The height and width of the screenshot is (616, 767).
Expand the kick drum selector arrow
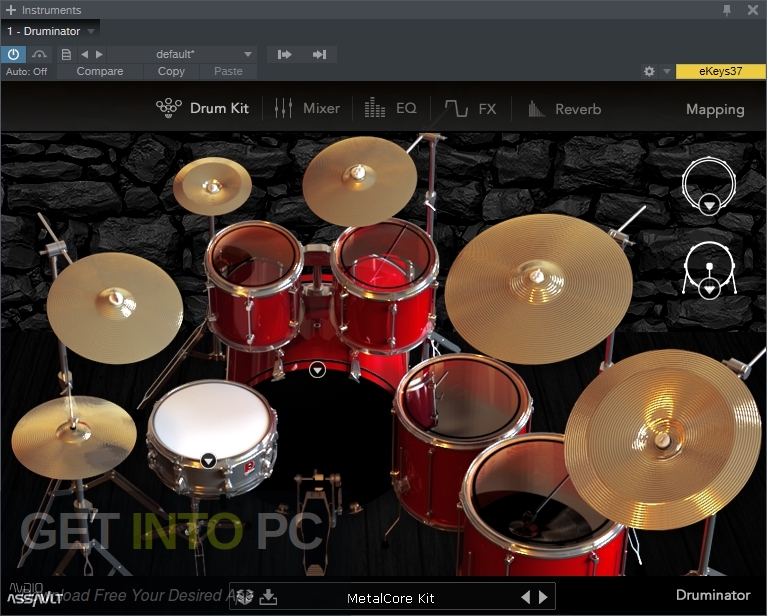317,370
